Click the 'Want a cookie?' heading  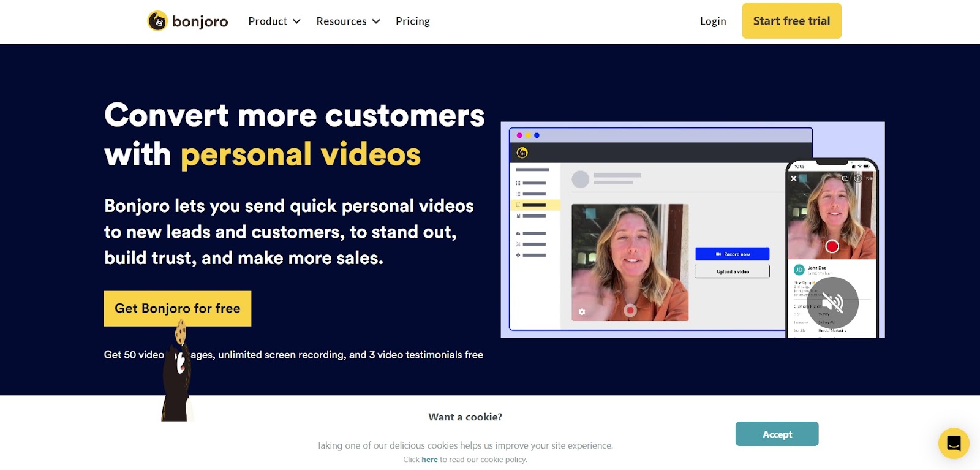tap(466, 417)
